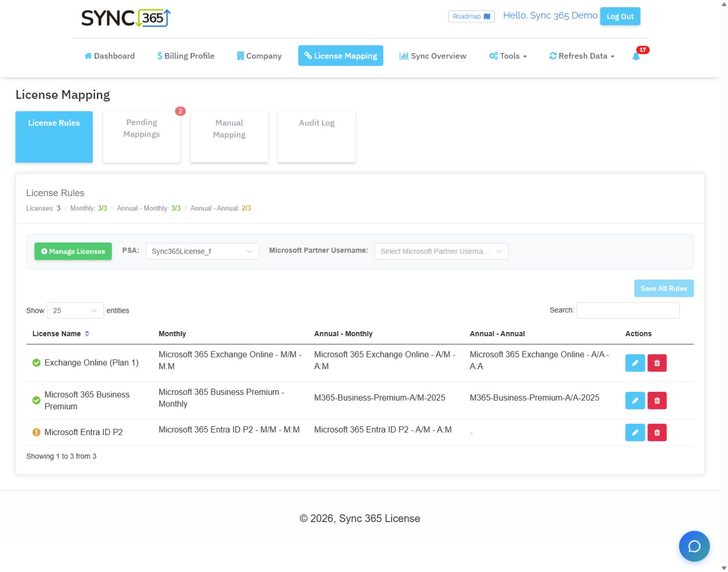Click Microsoft 365 Entra ID P2 - M/M - M:M cell

pos(229,429)
